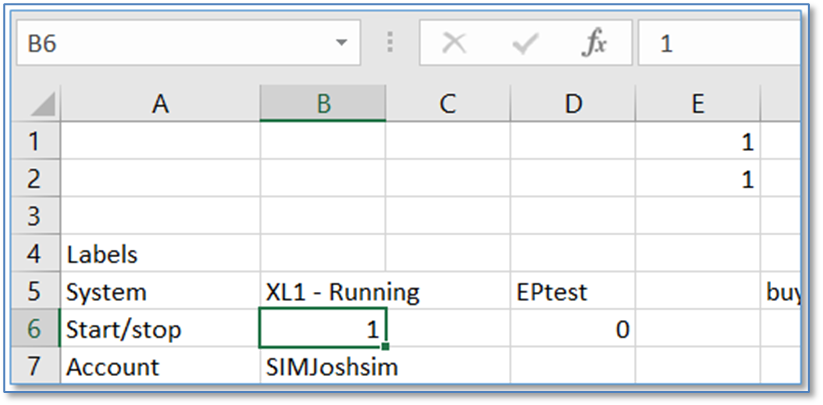Select column D header
Image resolution: width=823 pixels, height=405 pixels.
click(572, 103)
